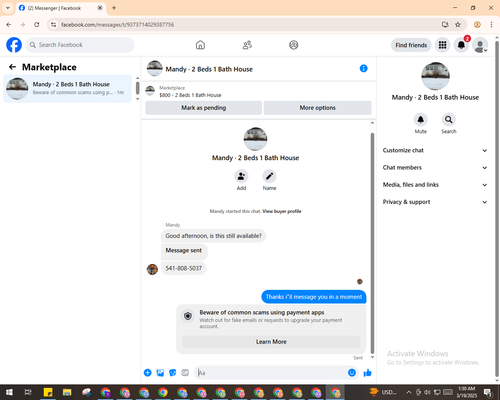
Task: Click the Find friends button
Action: click(411, 45)
